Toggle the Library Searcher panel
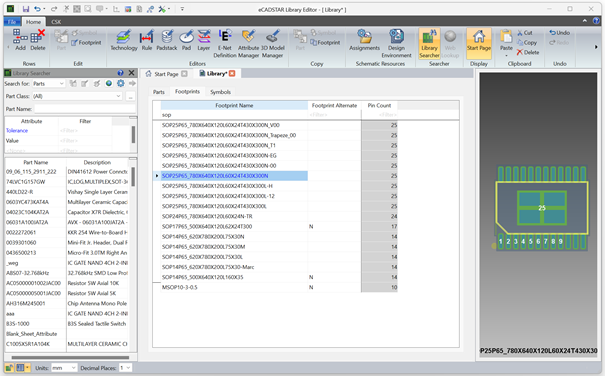 click(429, 44)
